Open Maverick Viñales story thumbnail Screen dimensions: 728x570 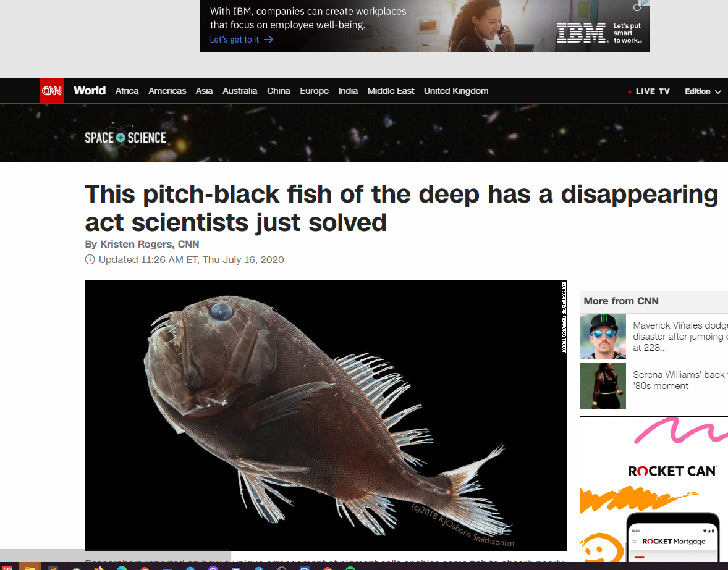pos(603,337)
